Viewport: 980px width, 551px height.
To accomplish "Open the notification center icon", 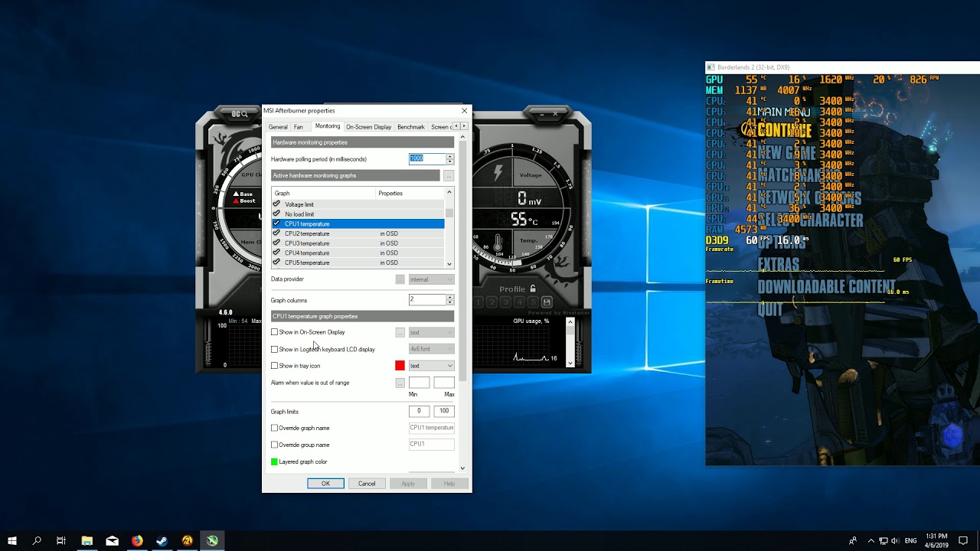I will (963, 540).
